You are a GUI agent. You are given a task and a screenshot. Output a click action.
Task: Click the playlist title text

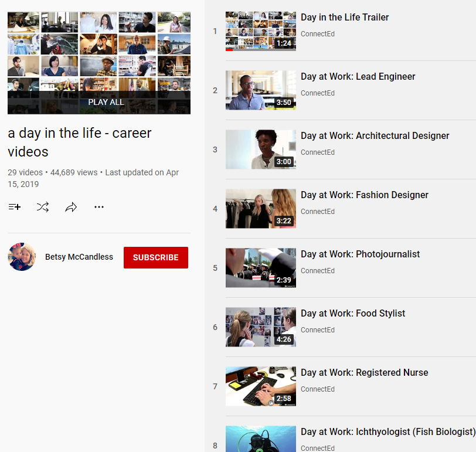coord(80,142)
